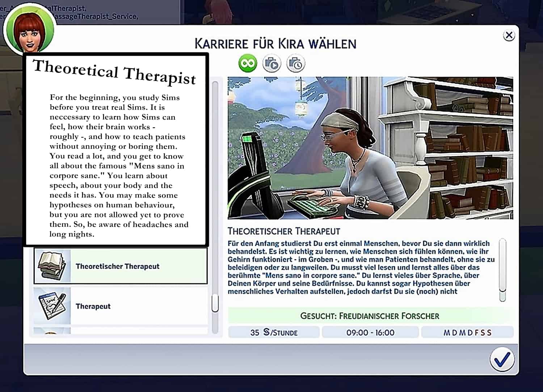
Task: Click the 35 §/Stunde pay field
Action: point(274,332)
